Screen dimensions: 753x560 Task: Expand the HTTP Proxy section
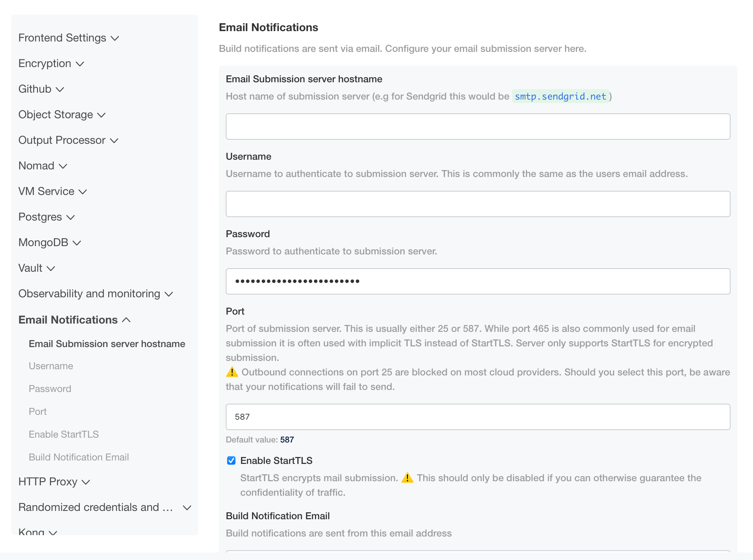point(54,482)
